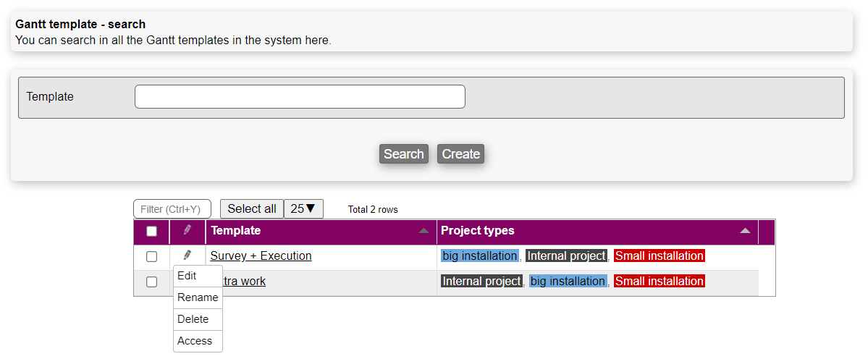Viewport: 868px width, 359px height.
Task: Open the 25 rows-per-page dropdown
Action: tap(303, 208)
